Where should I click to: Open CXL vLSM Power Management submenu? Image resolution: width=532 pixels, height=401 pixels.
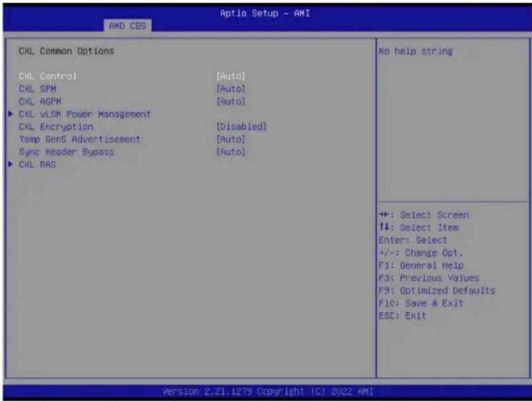pos(85,114)
